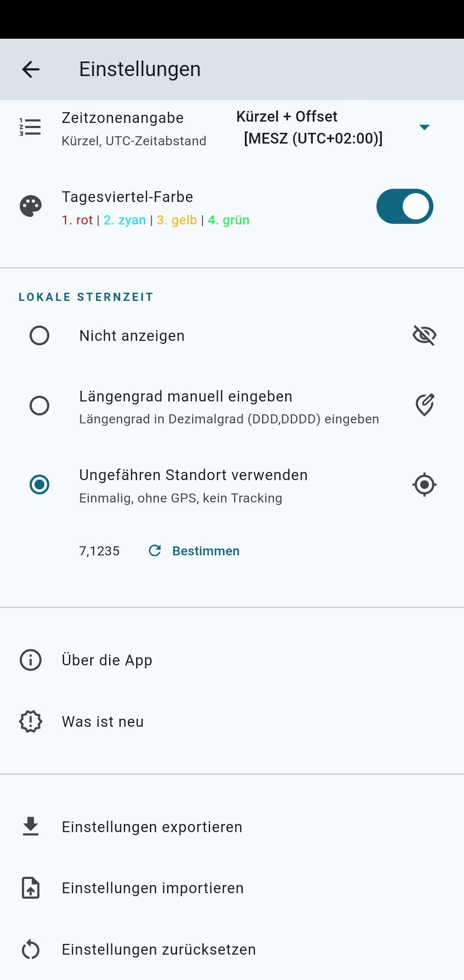The height and width of the screenshot is (980, 464).
Task: Tap the Was ist neu badge icon
Action: pyautogui.click(x=31, y=721)
